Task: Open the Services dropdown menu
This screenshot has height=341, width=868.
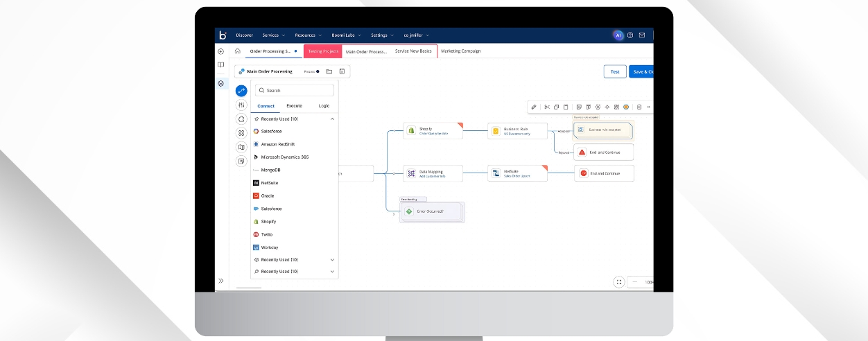Action: click(x=272, y=35)
